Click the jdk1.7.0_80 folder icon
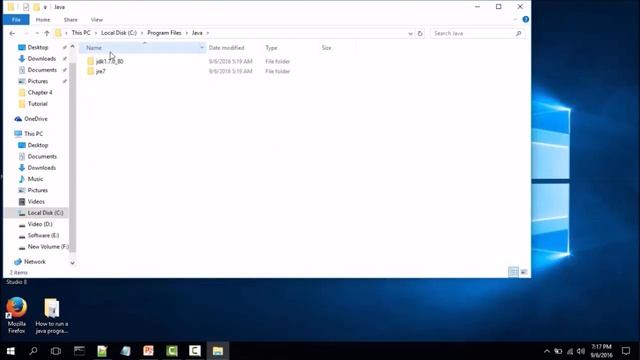The image size is (640, 360). [x=90, y=61]
